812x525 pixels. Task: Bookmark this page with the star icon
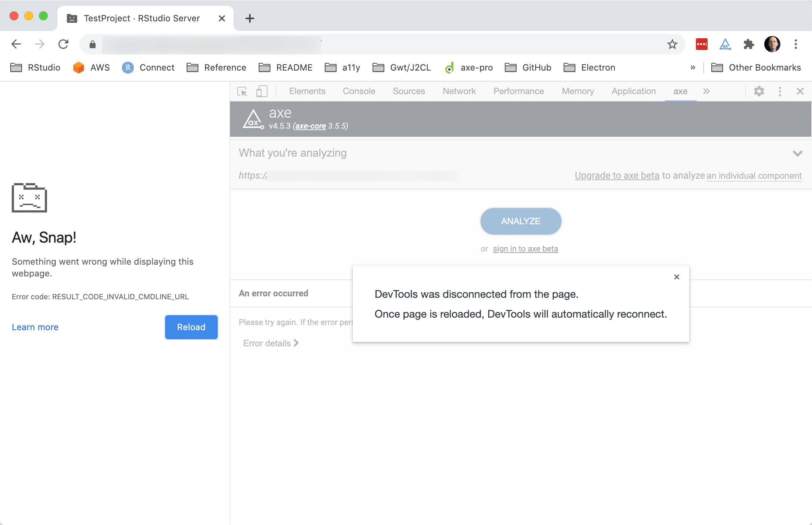click(x=672, y=44)
